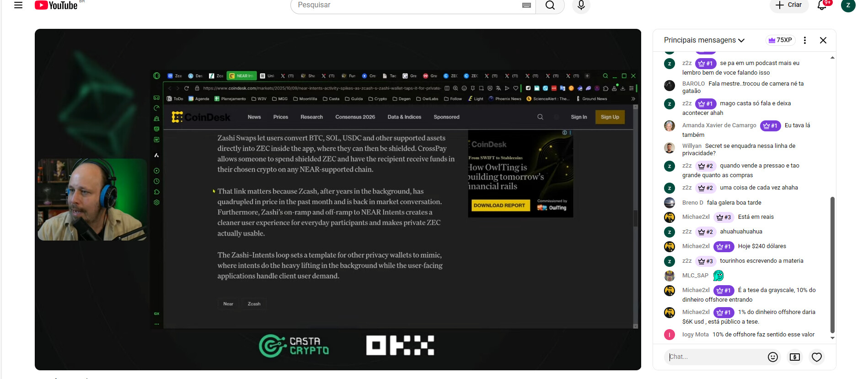Viewport: 868px width, 379px height.
Task: Open the account avatar menu
Action: click(x=848, y=5)
